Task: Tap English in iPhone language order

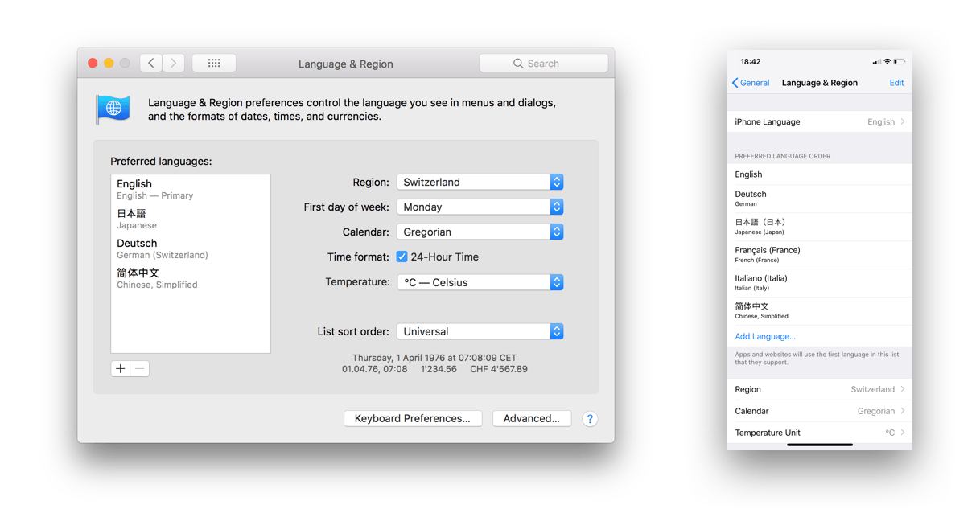Action: 820,174
